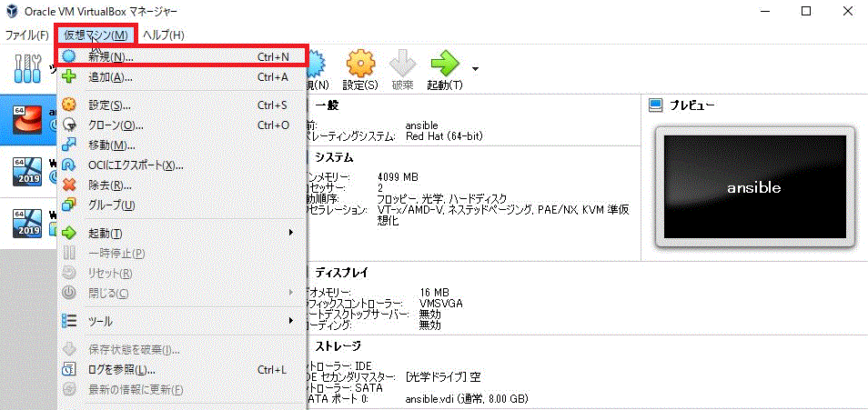Click the 一般 section header
This screenshot has height=410, width=868.
coord(327,105)
